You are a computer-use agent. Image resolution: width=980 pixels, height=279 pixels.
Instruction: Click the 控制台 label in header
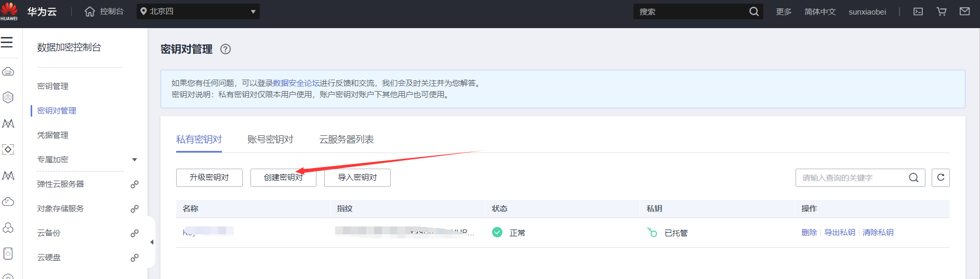tap(112, 11)
